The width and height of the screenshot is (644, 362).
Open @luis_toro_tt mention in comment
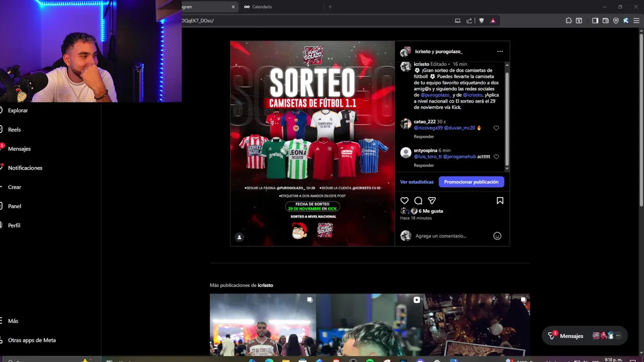click(x=428, y=156)
